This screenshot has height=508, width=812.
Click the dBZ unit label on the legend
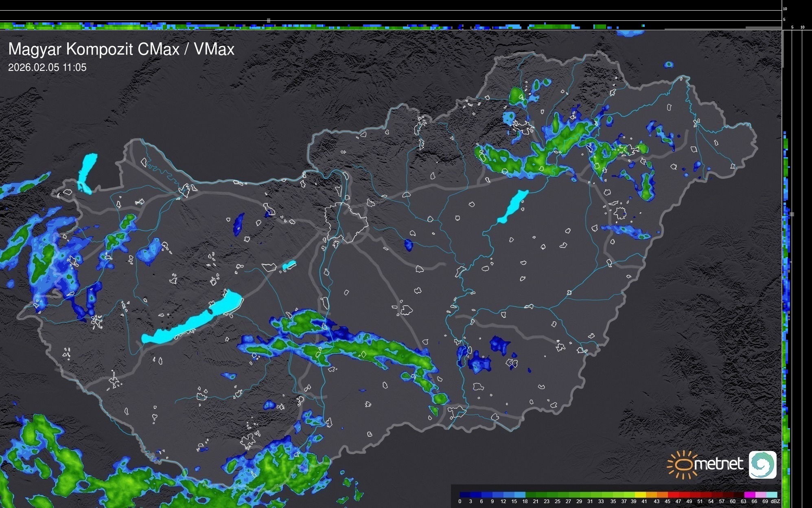775,501
